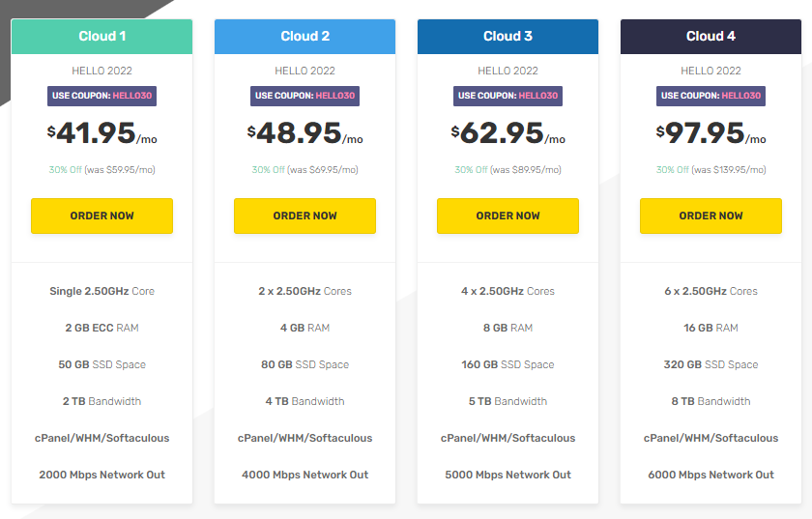Select the Cloud 1 header
This screenshot has width=812, height=519.
pyautogui.click(x=101, y=37)
